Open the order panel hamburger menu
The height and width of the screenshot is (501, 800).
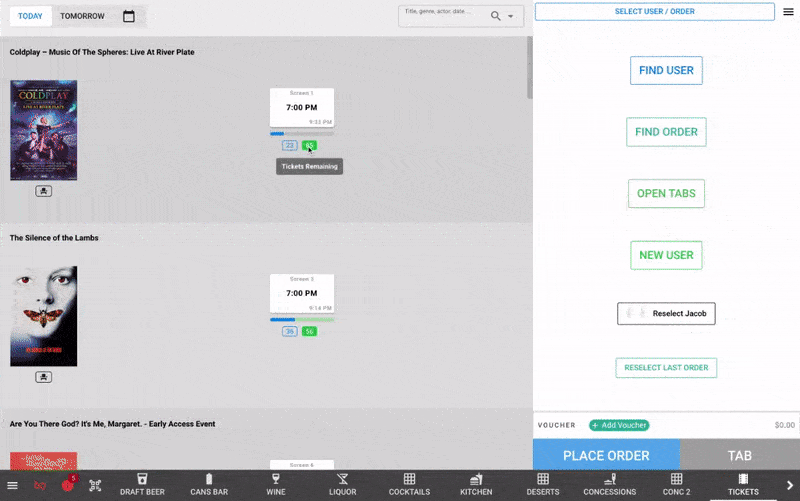[788, 12]
